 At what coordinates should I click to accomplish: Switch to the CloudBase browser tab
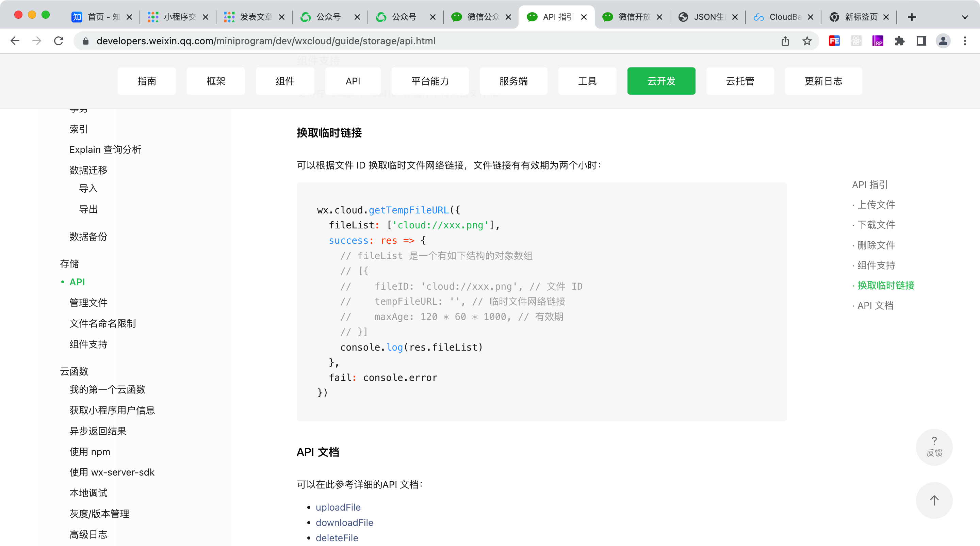coord(784,17)
